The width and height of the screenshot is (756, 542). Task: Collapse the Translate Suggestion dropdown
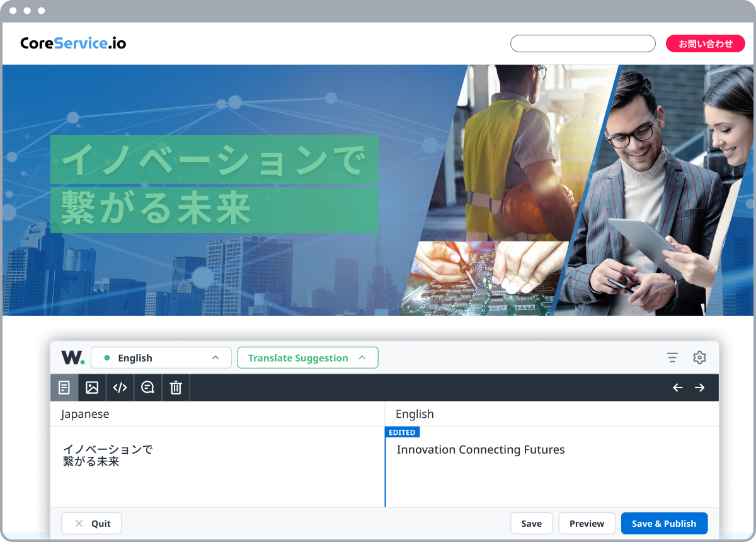(307, 357)
